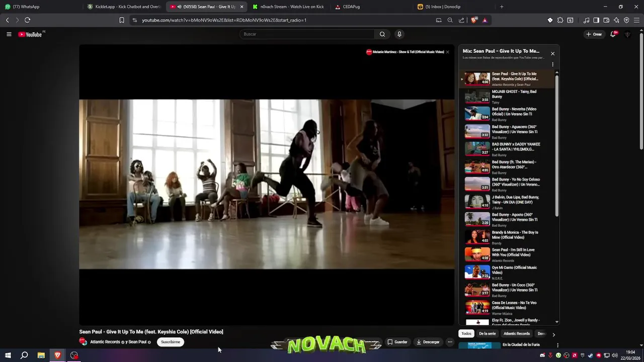Switch to the WhatsApp browser tab

pos(41,7)
